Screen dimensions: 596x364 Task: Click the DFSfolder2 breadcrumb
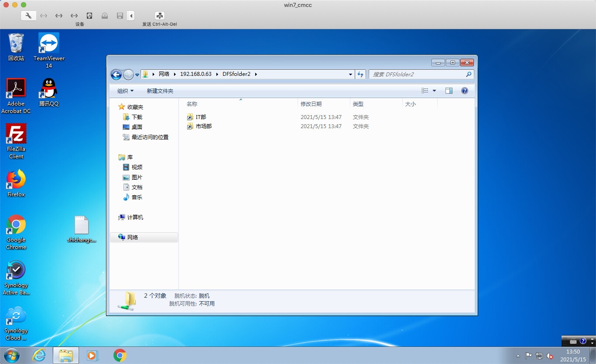(x=236, y=74)
